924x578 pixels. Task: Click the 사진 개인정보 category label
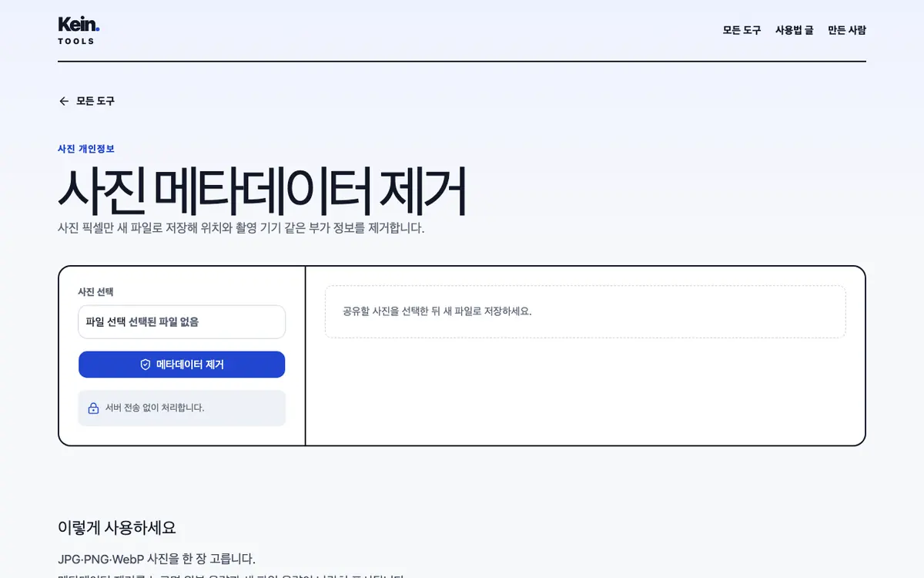pyautogui.click(x=86, y=149)
